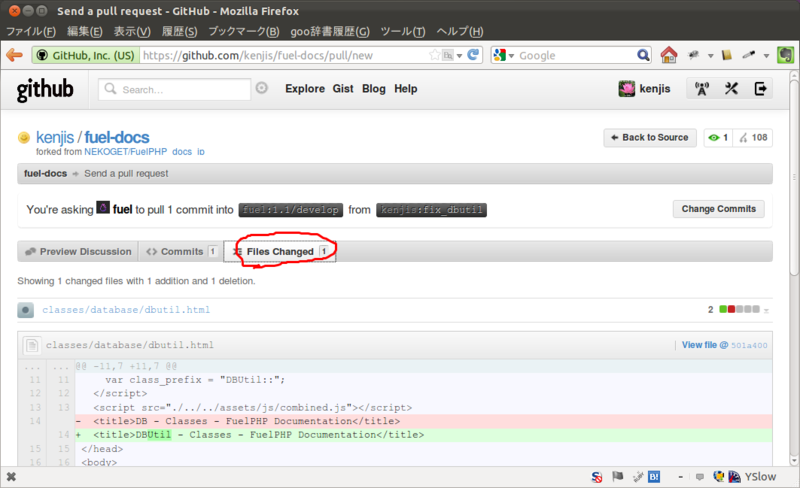Click fuel-docs breadcrumb link
The width and height of the screenshot is (800, 488).
[45, 174]
